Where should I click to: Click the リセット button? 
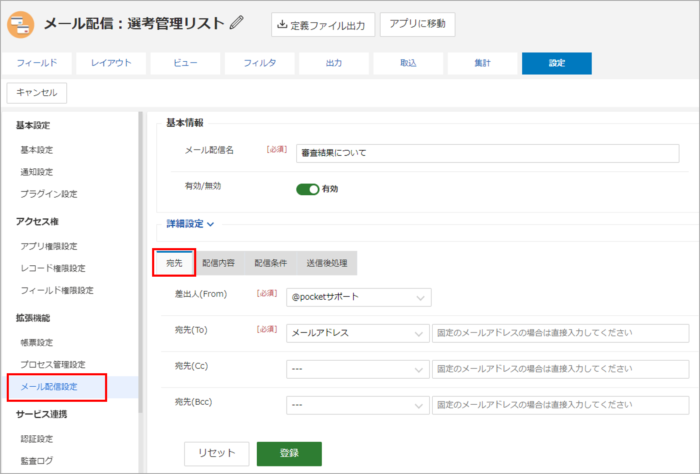pyautogui.click(x=217, y=453)
